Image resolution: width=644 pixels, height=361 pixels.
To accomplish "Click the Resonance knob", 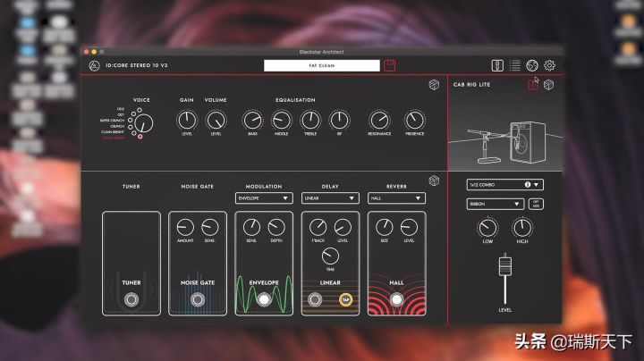I will (x=379, y=121).
